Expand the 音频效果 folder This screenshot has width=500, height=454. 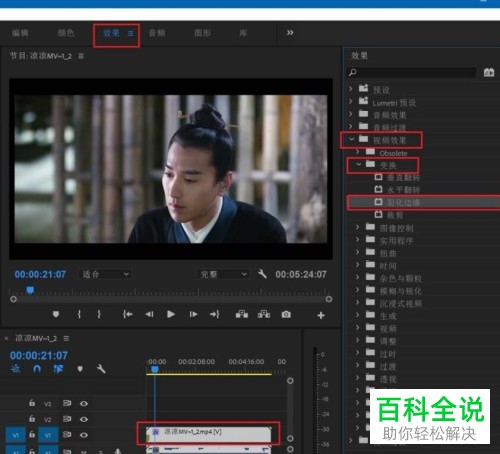(351, 114)
